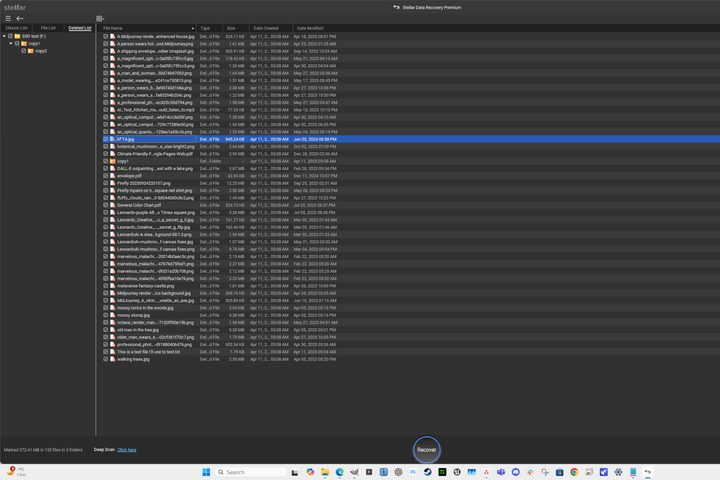The image size is (720, 480).
Task: Click the file icon of ATTA.jpg
Action: (x=112, y=139)
